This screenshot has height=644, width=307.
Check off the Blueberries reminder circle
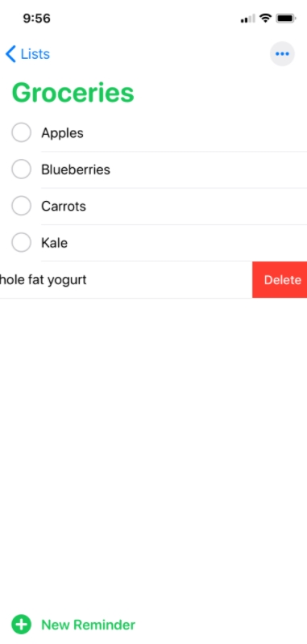click(x=21, y=169)
